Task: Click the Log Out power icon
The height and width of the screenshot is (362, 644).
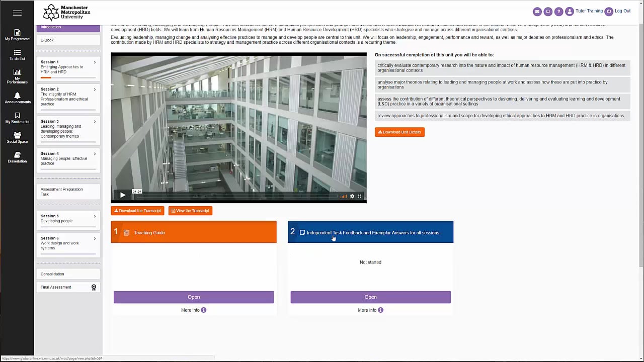Action: coord(609,12)
